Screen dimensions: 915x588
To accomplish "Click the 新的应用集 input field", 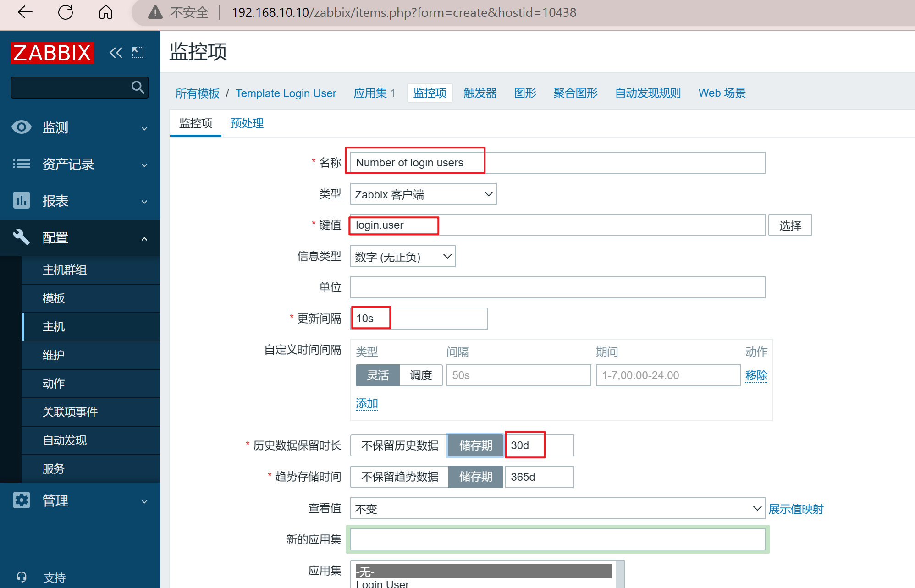I will coord(557,539).
